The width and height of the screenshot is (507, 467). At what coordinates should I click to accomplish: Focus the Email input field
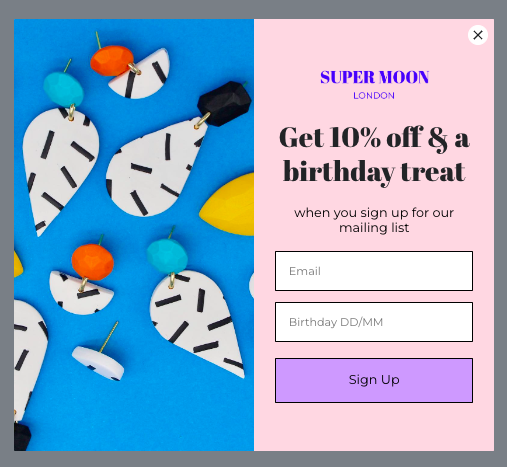[374, 271]
